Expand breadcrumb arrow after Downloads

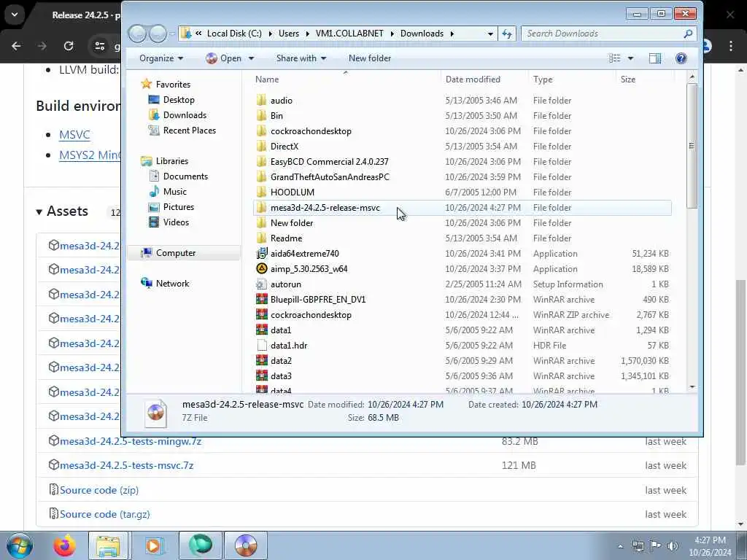click(x=452, y=34)
